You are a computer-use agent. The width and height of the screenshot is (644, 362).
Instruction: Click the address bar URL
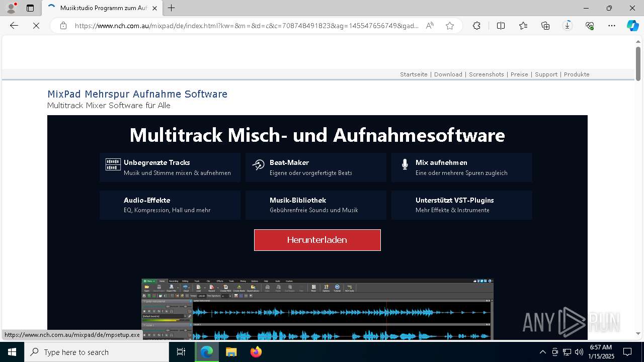(x=247, y=26)
